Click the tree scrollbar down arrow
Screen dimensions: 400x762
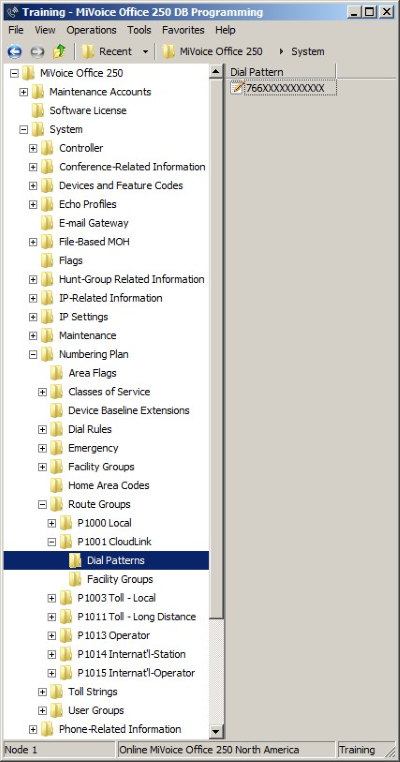coord(216,731)
